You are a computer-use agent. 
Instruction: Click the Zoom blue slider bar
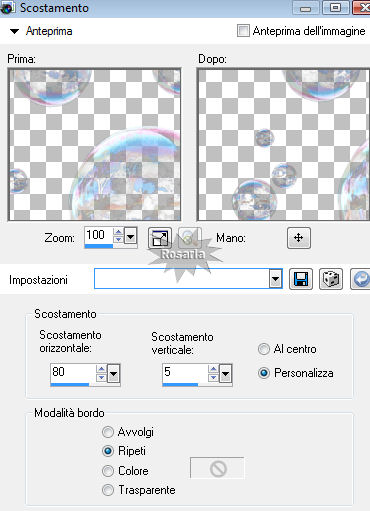[99, 246]
